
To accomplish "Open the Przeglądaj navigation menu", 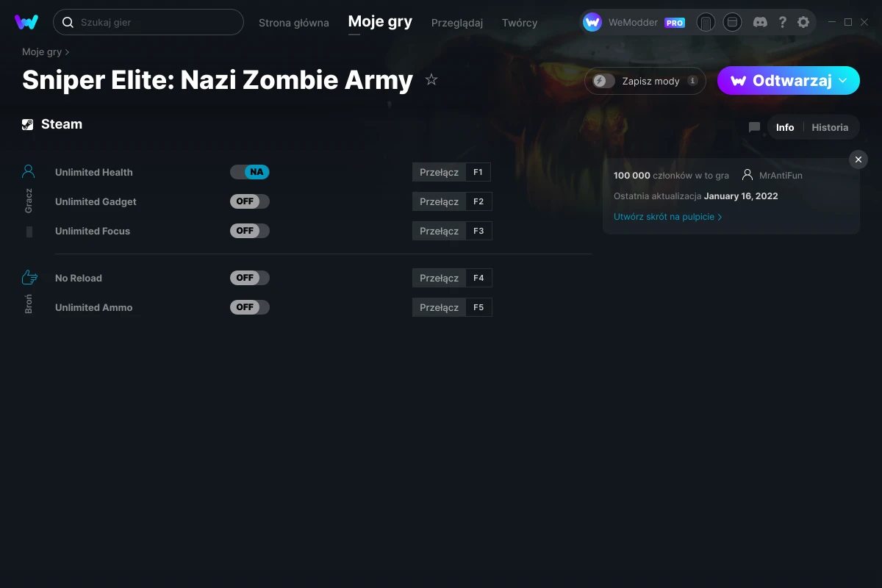I will click(x=456, y=23).
